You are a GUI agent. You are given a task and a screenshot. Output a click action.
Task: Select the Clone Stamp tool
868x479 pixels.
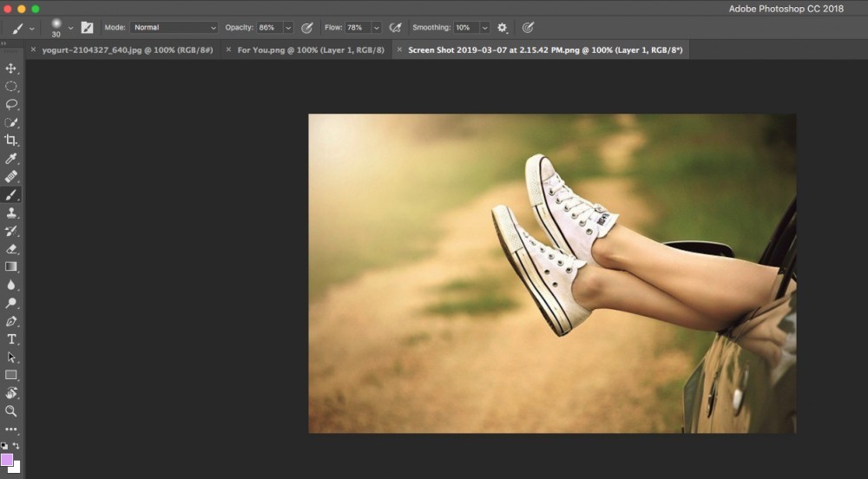(11, 213)
